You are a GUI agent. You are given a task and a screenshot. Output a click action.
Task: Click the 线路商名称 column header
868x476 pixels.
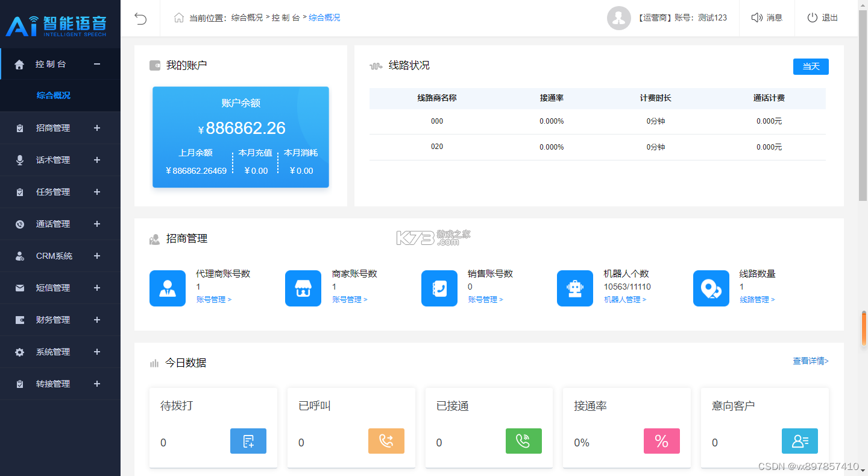[x=437, y=98]
